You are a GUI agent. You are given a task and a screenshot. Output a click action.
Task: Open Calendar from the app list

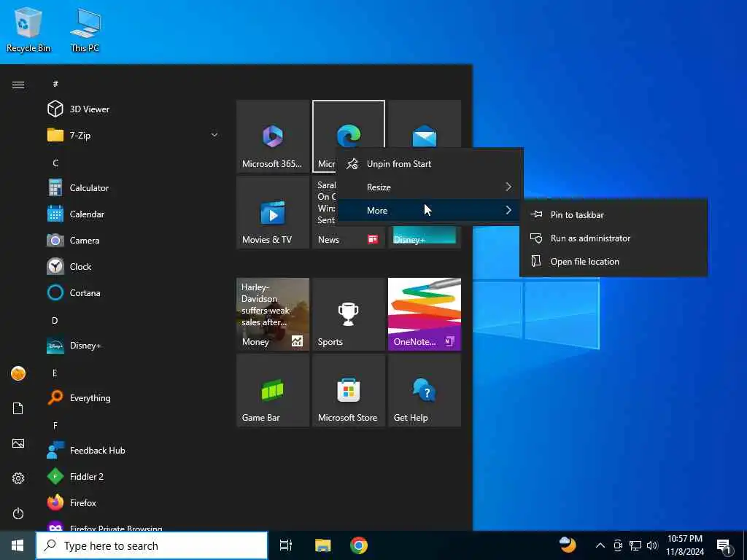[x=133, y=214]
